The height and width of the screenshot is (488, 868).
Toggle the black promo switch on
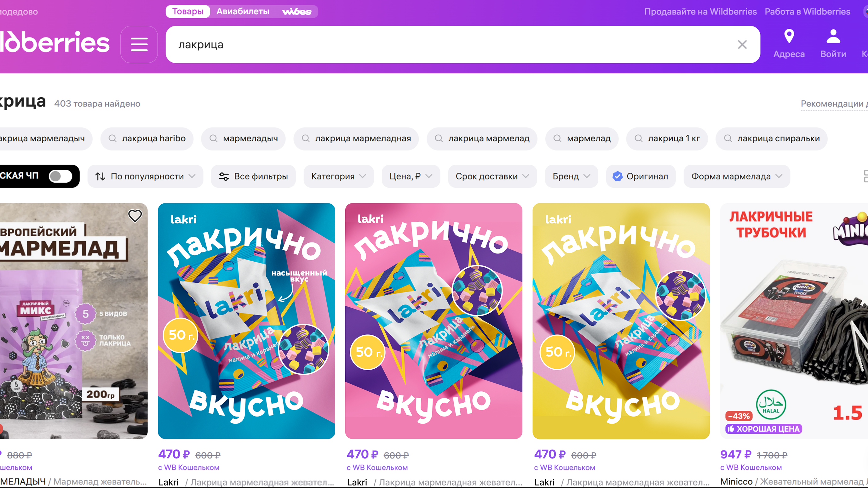60,176
